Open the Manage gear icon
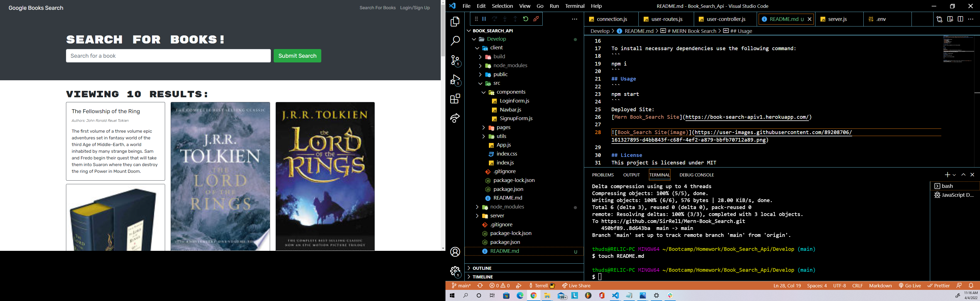Image resolution: width=980 pixels, height=301 pixels. pos(455,271)
